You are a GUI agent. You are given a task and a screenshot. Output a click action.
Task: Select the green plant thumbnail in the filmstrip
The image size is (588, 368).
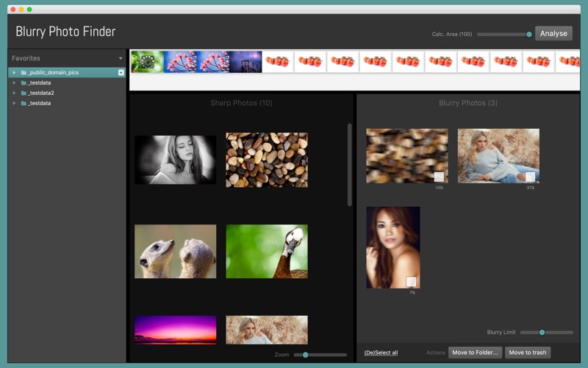coord(147,62)
